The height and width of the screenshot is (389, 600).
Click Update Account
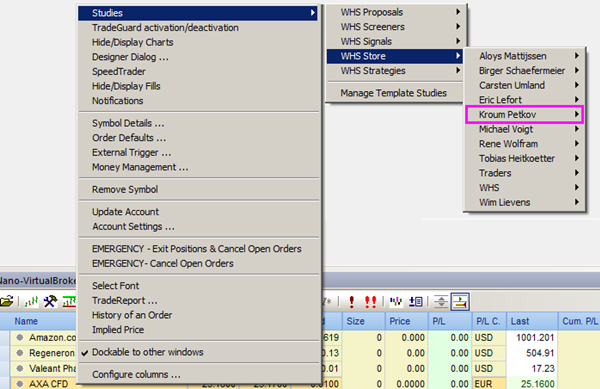pos(199,212)
